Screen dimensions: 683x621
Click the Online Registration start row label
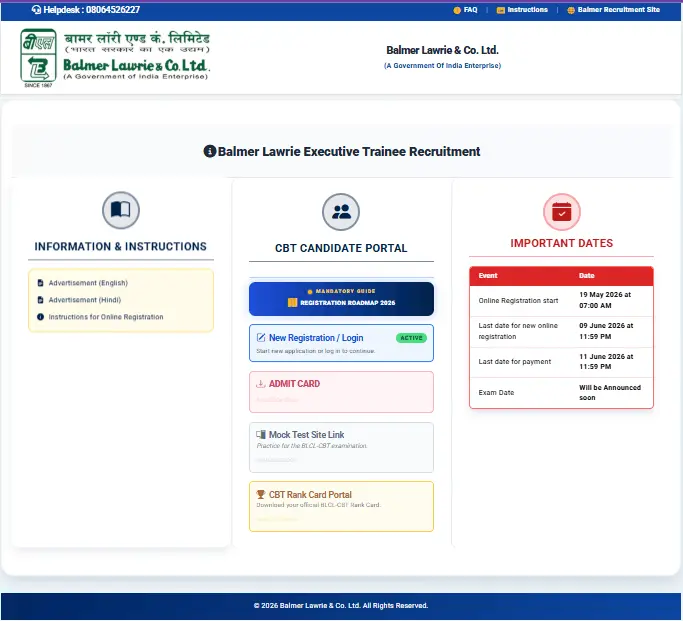(518, 300)
